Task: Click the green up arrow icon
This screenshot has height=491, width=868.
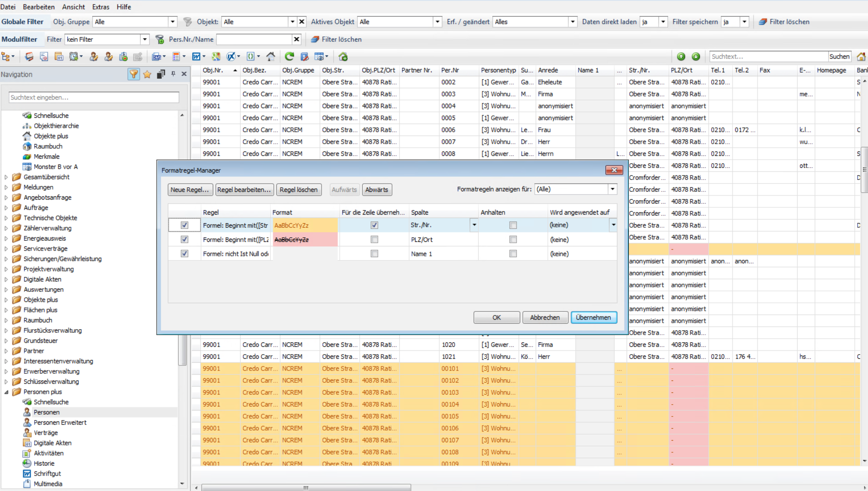Action: pyautogui.click(x=681, y=56)
